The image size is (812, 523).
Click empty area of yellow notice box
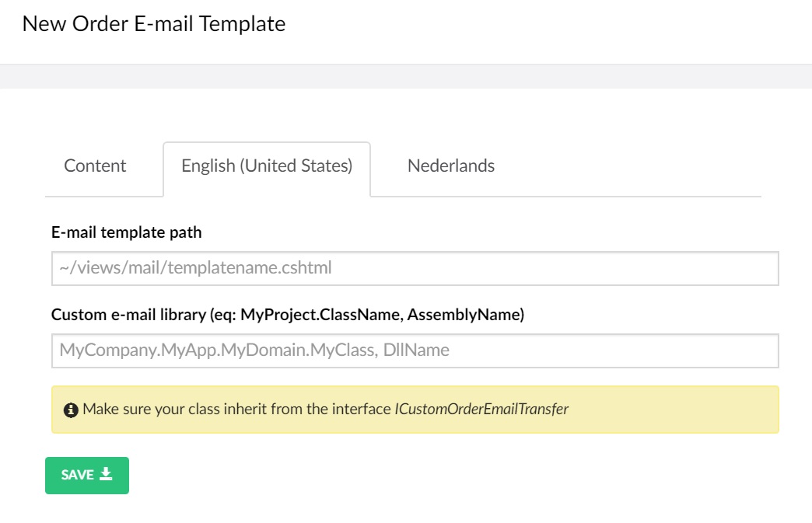[x=674, y=410]
